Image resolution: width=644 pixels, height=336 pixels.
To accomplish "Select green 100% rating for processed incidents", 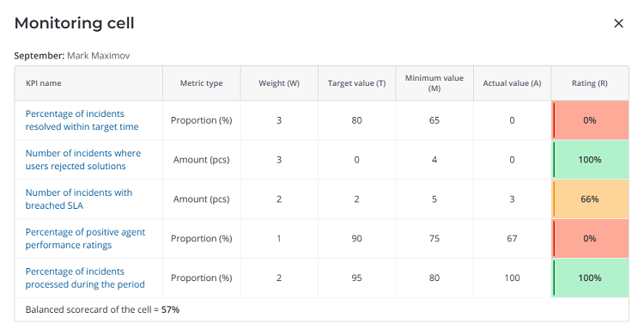I will coord(590,278).
